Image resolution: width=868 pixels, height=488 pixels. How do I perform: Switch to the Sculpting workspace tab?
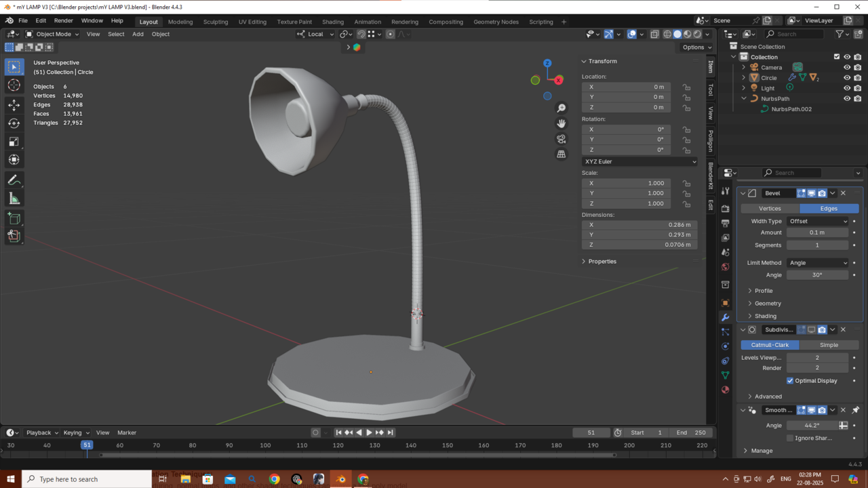point(216,22)
